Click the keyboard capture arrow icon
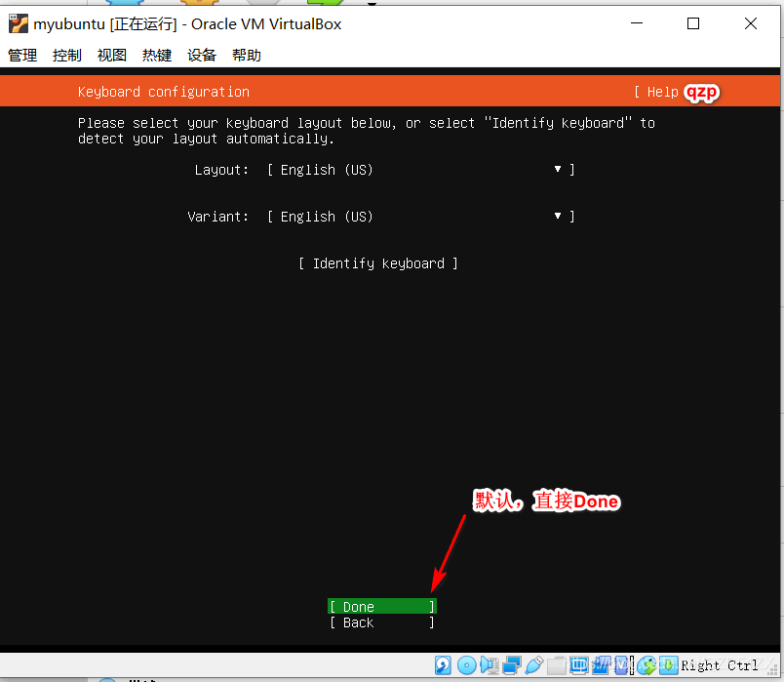This screenshot has width=784, height=682. point(669,665)
